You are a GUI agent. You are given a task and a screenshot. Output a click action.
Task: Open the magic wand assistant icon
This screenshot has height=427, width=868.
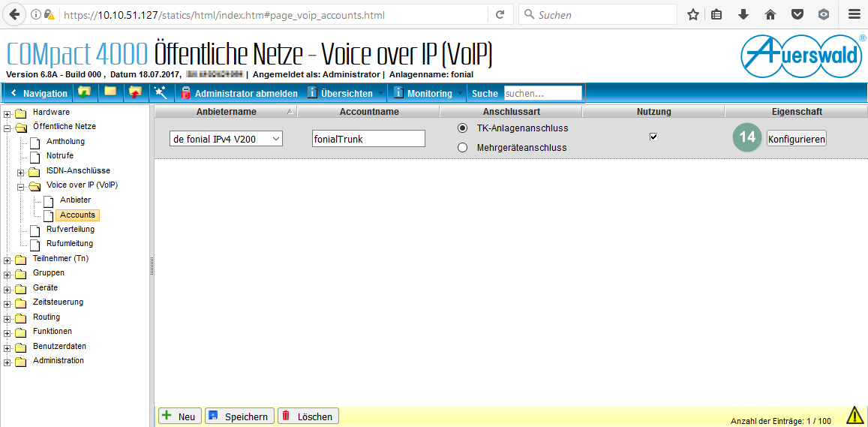161,92
